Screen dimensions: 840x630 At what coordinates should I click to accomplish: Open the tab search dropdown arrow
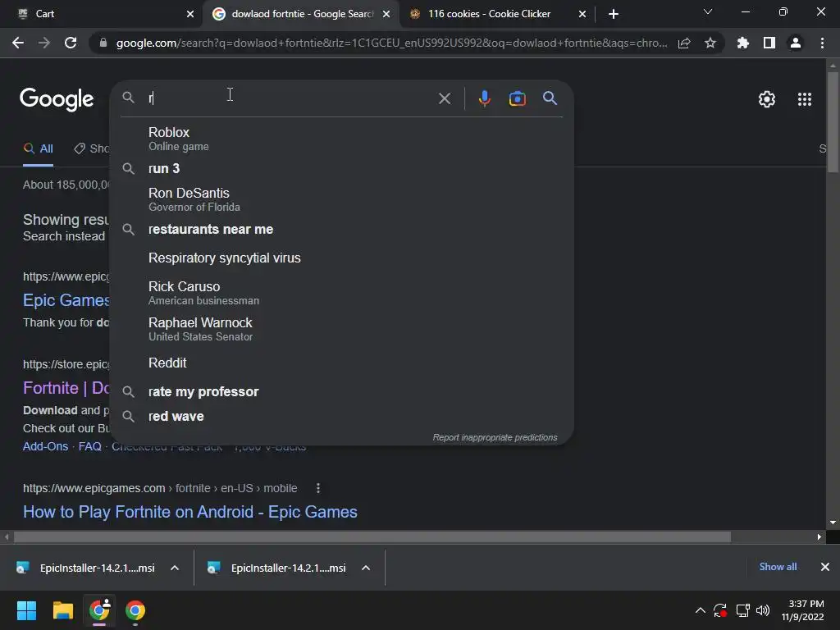pyautogui.click(x=708, y=11)
